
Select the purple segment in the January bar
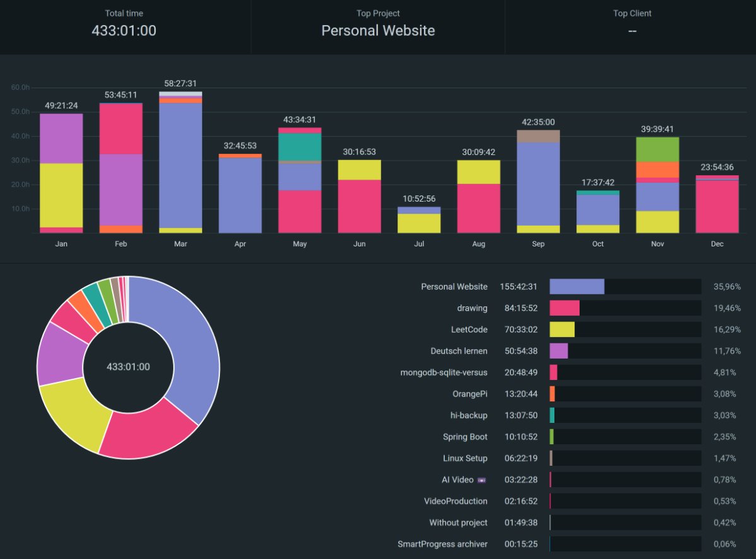click(x=61, y=139)
